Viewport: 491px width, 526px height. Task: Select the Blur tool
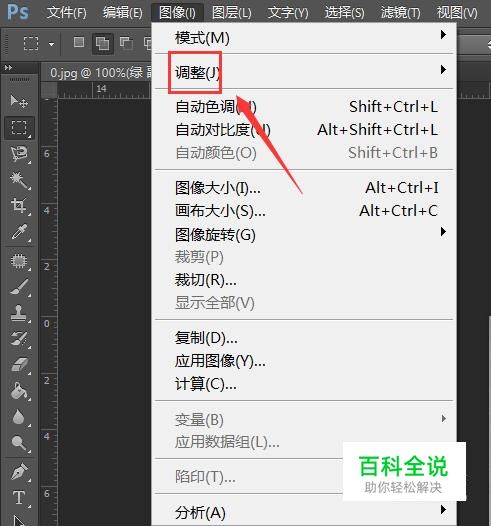coord(19,417)
